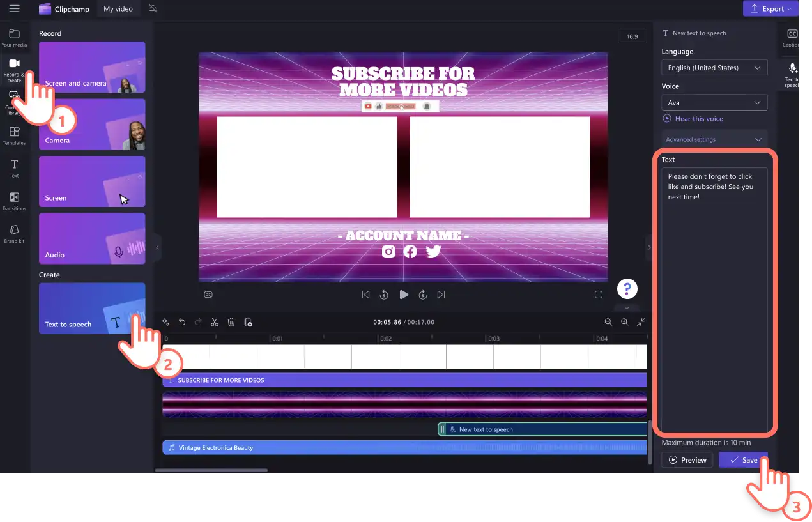Click the duplicate clip icon
Image resolution: width=812 pixels, height=522 pixels.
[248, 322]
